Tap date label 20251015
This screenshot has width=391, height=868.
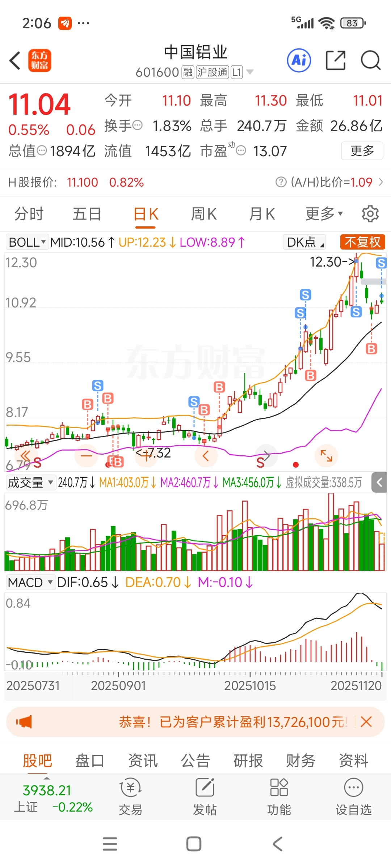click(x=250, y=685)
